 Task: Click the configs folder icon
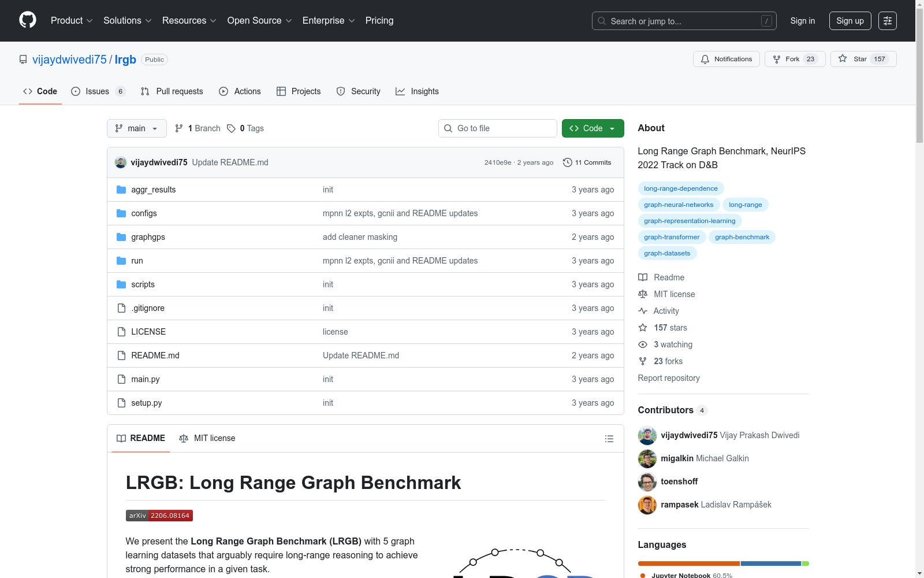coord(121,213)
